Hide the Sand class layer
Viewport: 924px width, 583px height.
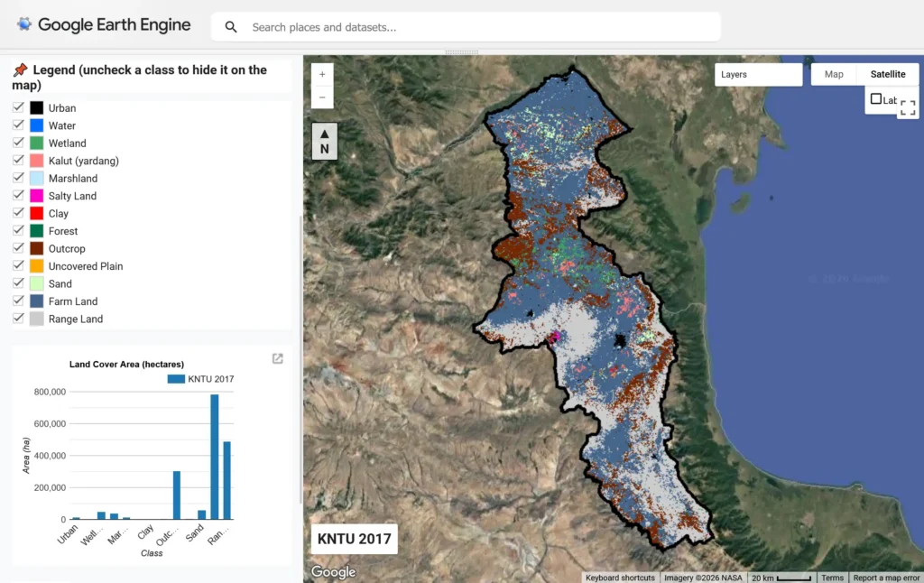click(18, 283)
